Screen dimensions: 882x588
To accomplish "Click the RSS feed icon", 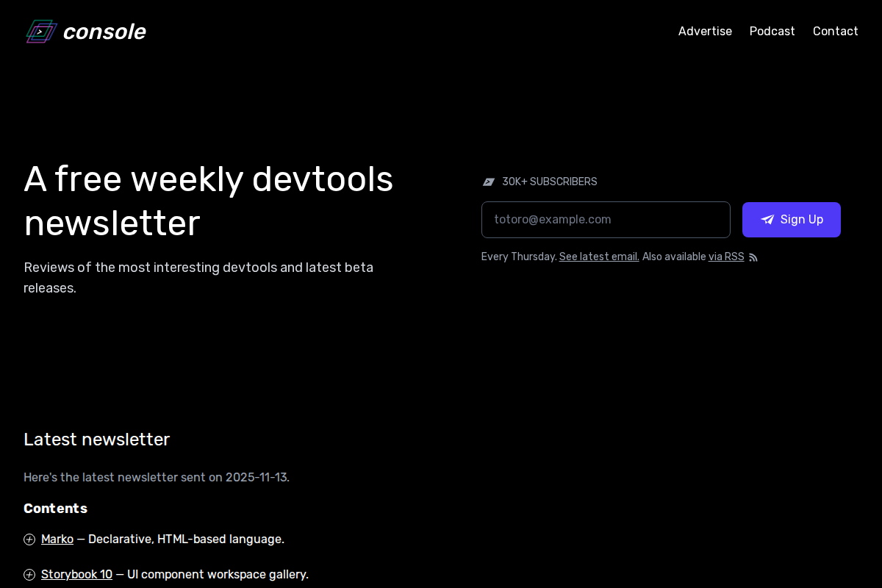I will pos(753,257).
